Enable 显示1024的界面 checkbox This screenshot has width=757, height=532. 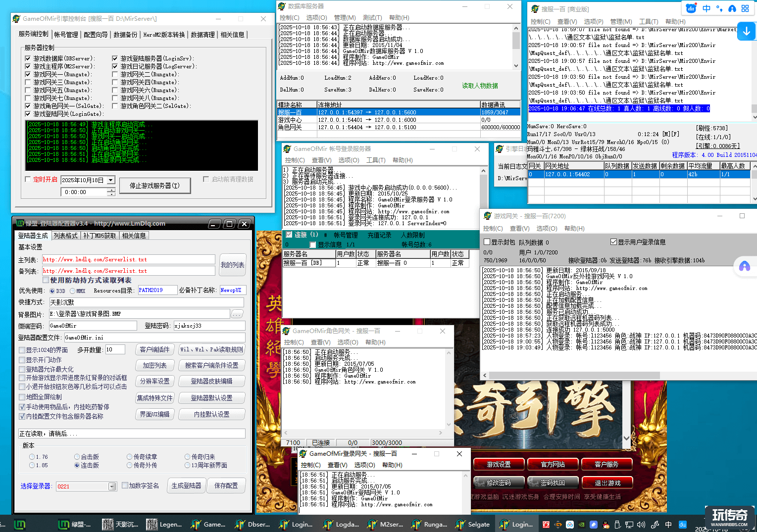pos(22,350)
